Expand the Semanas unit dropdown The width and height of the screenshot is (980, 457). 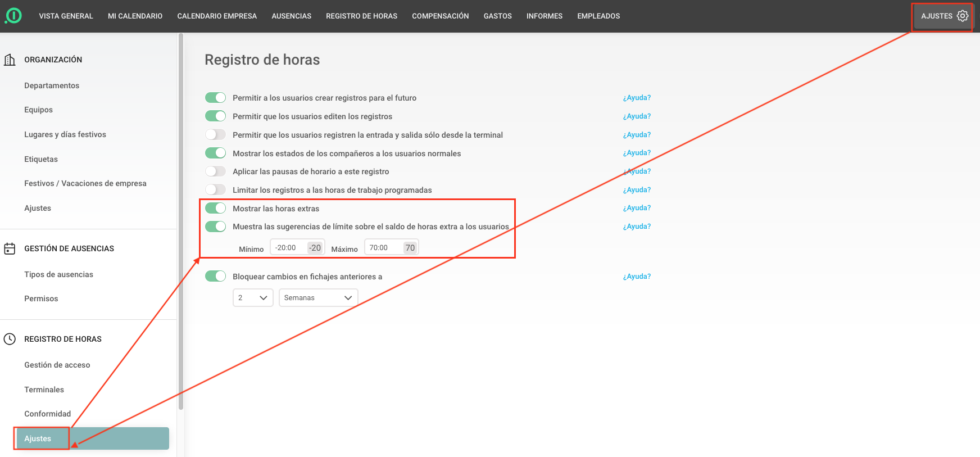318,298
